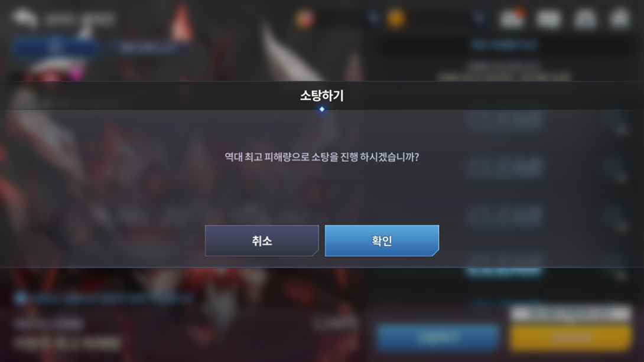This screenshot has height=362, width=644.
Task: Confirm the sweep with the 확인 button
Action: (382, 240)
